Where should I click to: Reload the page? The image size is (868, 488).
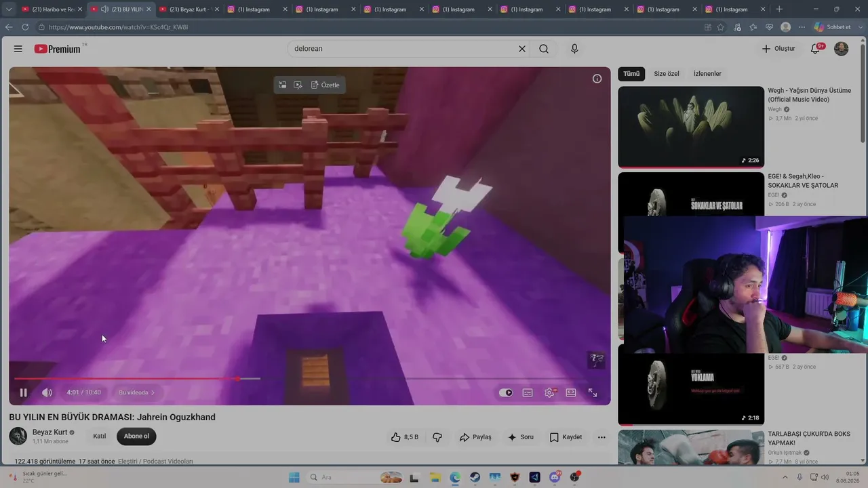pos(25,27)
